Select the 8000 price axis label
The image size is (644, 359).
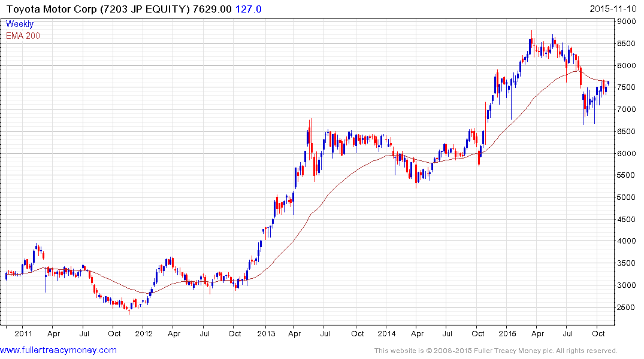[x=627, y=66]
